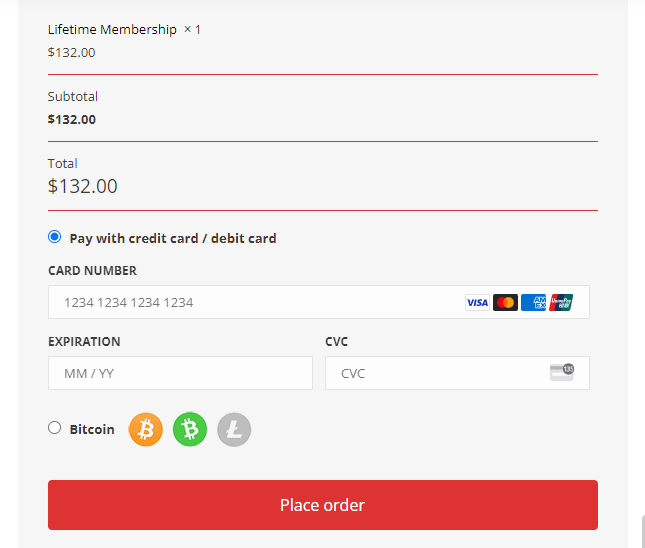This screenshot has height=548, width=645.
Task: Focus the card number input field
Action: pos(250,302)
